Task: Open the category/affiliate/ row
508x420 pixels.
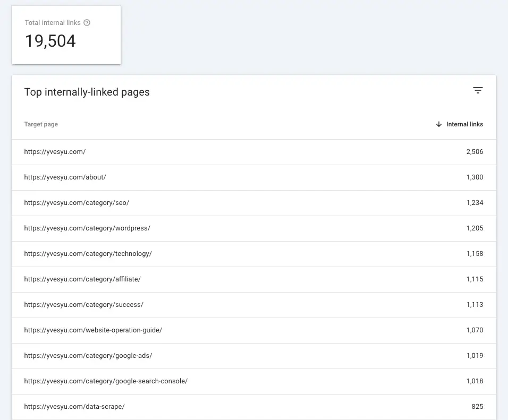Action: click(82, 279)
